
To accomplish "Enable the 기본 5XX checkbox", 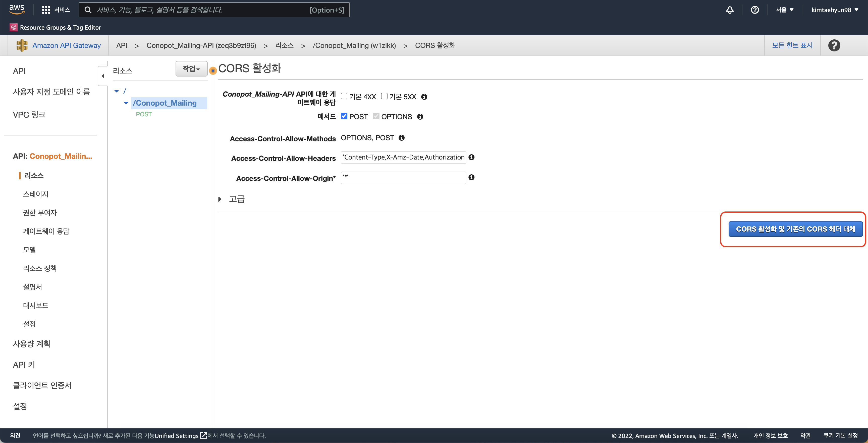I will (384, 96).
